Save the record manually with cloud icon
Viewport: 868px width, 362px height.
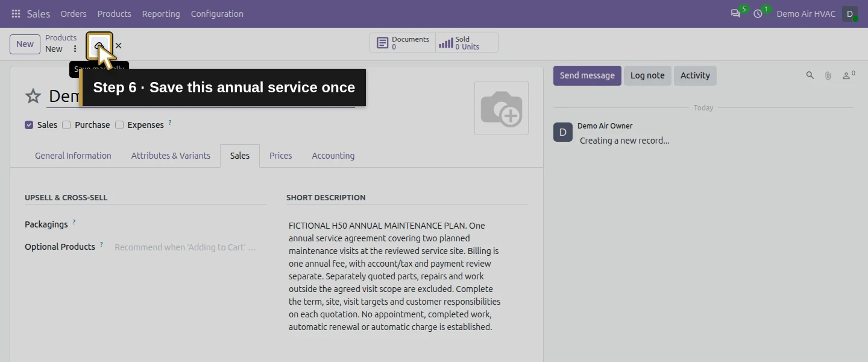coord(99,46)
